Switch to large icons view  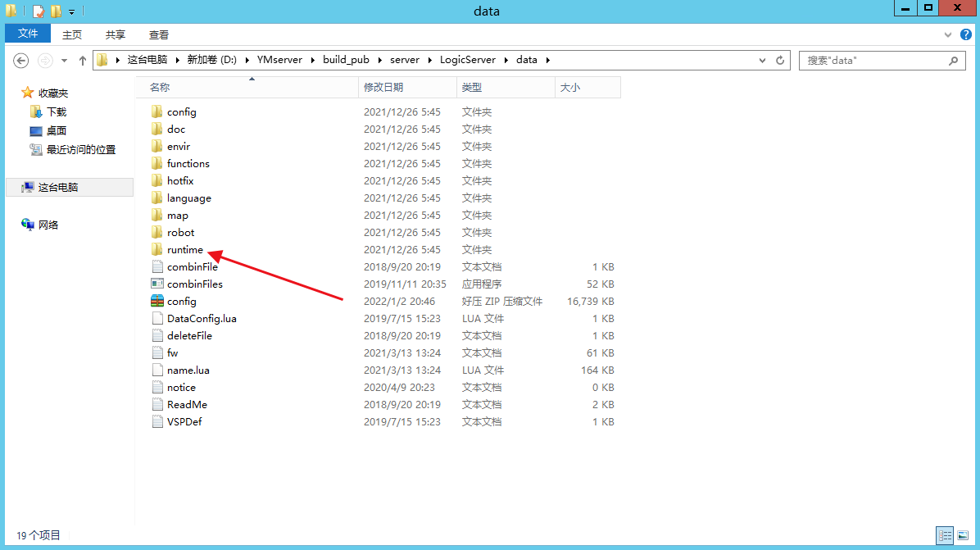[962, 535]
